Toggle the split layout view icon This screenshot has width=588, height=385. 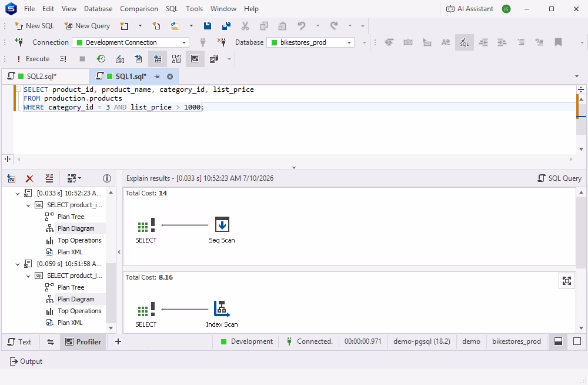coord(559,341)
